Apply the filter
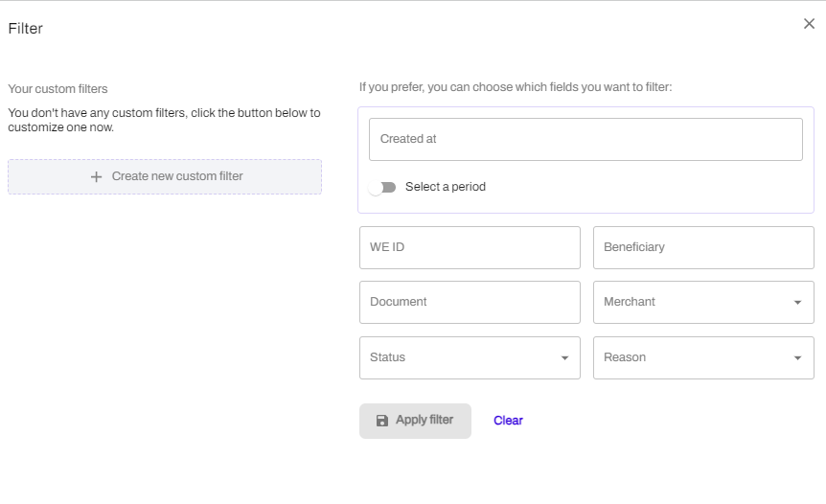Image resolution: width=826 pixels, height=504 pixels. (415, 421)
